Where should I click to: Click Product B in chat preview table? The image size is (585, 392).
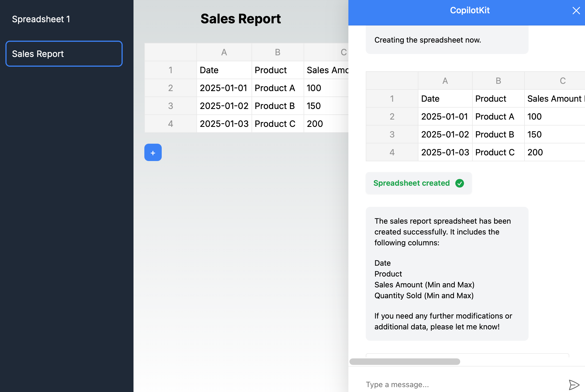click(498, 134)
